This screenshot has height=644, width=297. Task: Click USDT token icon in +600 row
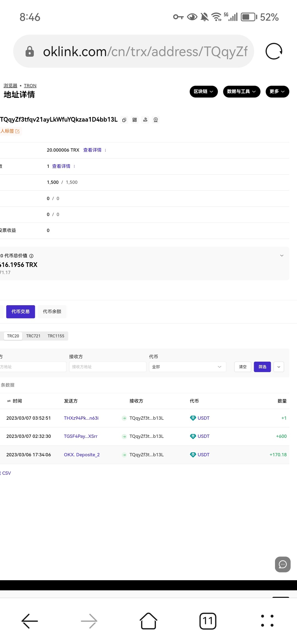[x=193, y=436]
